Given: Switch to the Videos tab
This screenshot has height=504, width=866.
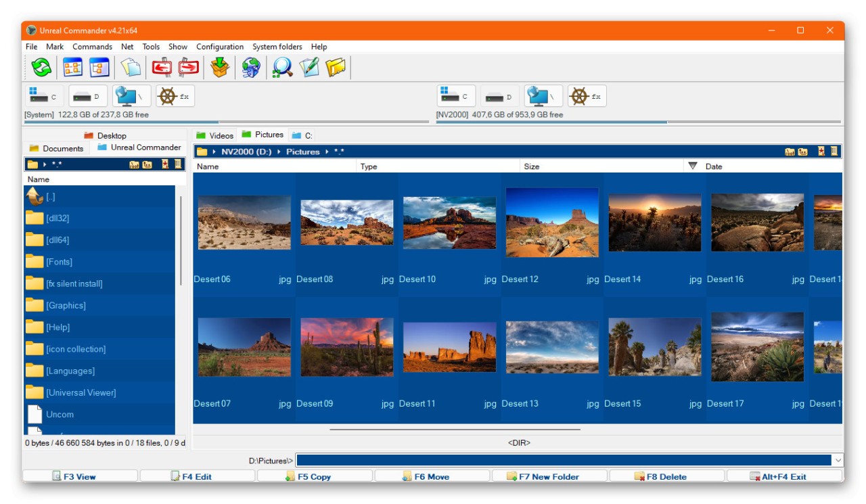Looking at the screenshot, I should pos(214,135).
